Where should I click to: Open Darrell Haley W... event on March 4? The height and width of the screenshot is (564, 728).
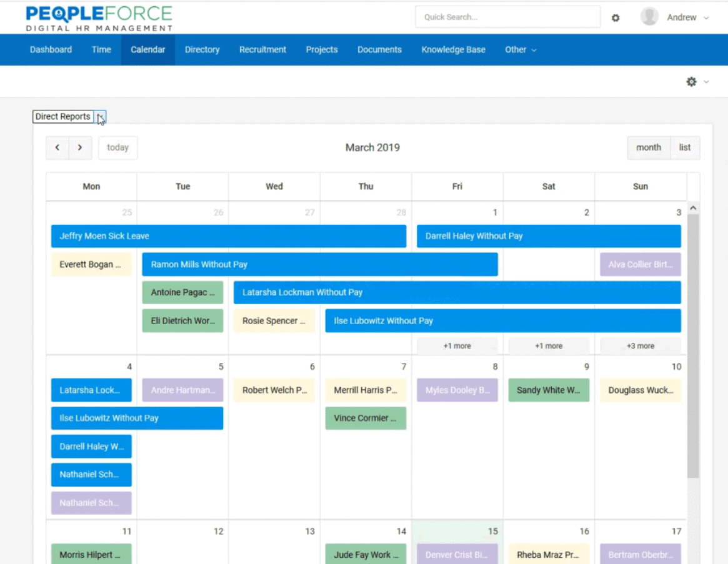tap(91, 446)
